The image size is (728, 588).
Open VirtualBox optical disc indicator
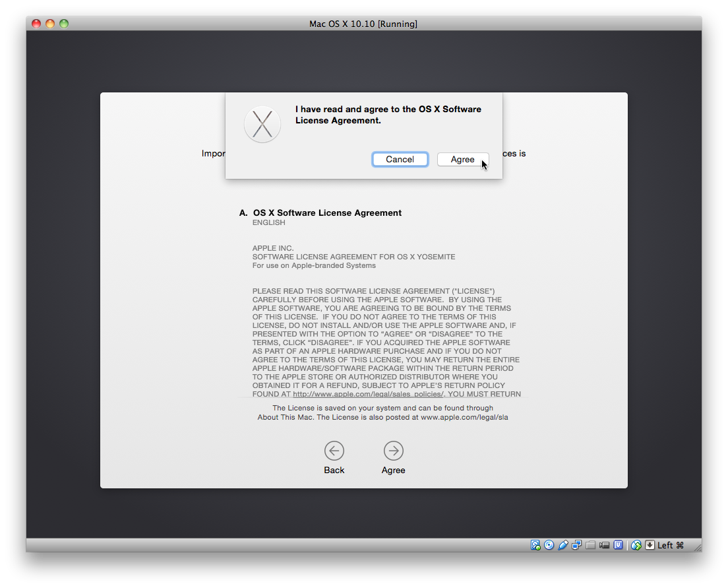click(549, 544)
